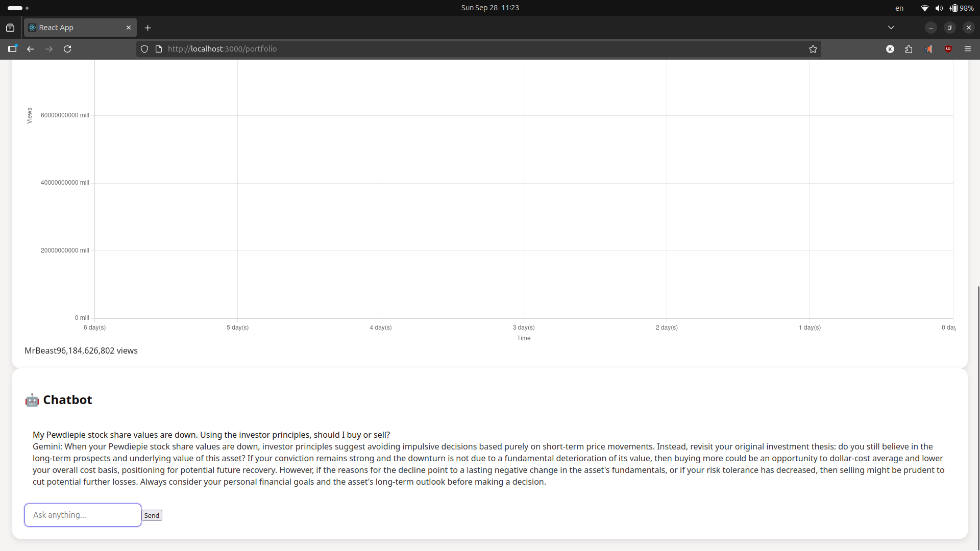Click the page vertical scrollbar
Viewport: 980px width, 551px height.
[x=978, y=408]
